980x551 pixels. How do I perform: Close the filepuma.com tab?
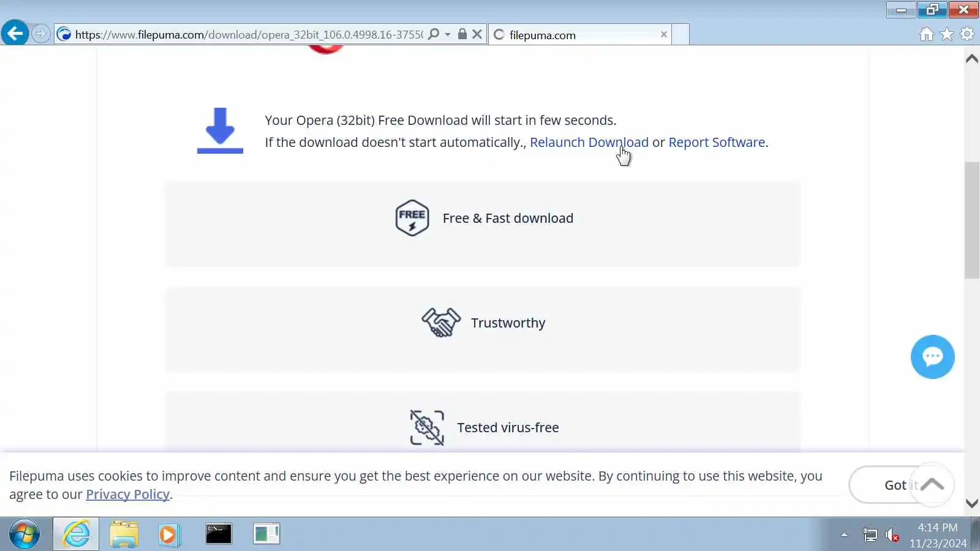coord(663,34)
